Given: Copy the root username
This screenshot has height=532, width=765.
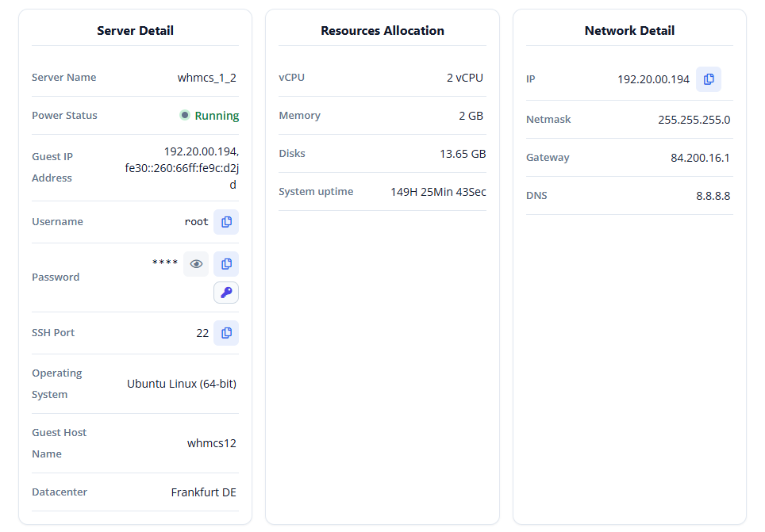Looking at the screenshot, I should pos(226,222).
